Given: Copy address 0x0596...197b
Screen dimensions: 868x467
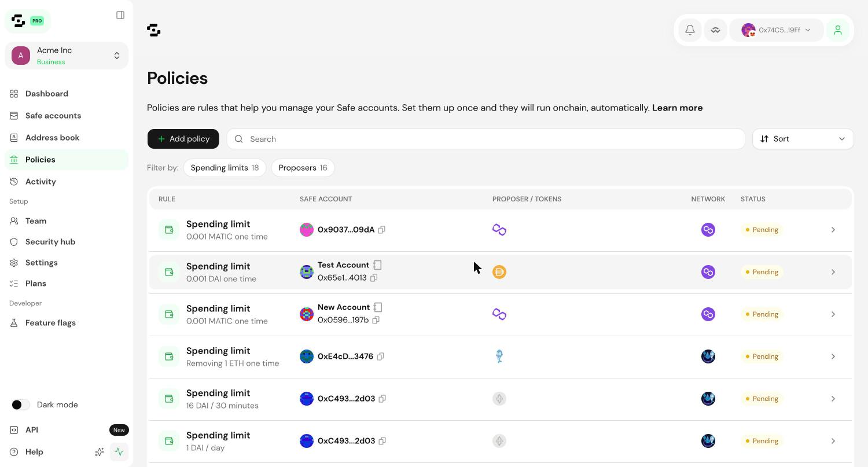Looking at the screenshot, I should point(376,320).
